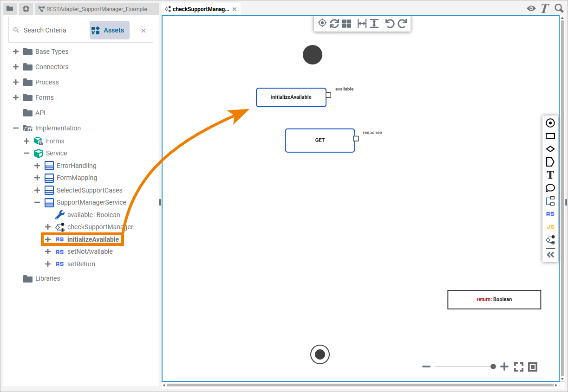Collapse the SupportManagerService class
The width and height of the screenshot is (568, 392).
pos(37,202)
